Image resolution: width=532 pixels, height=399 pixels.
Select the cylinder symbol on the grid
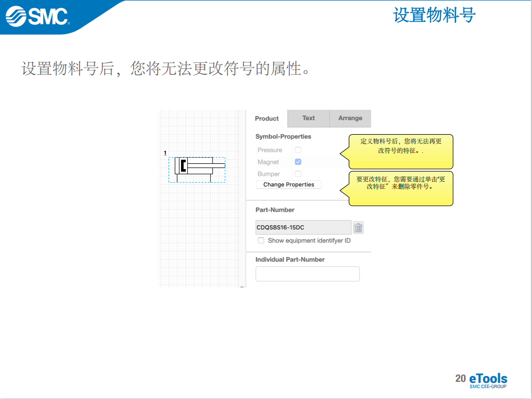197,170
